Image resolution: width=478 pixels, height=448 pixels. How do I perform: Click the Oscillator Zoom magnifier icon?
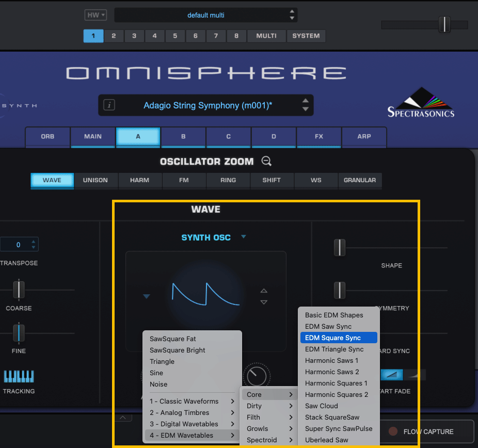(x=266, y=161)
